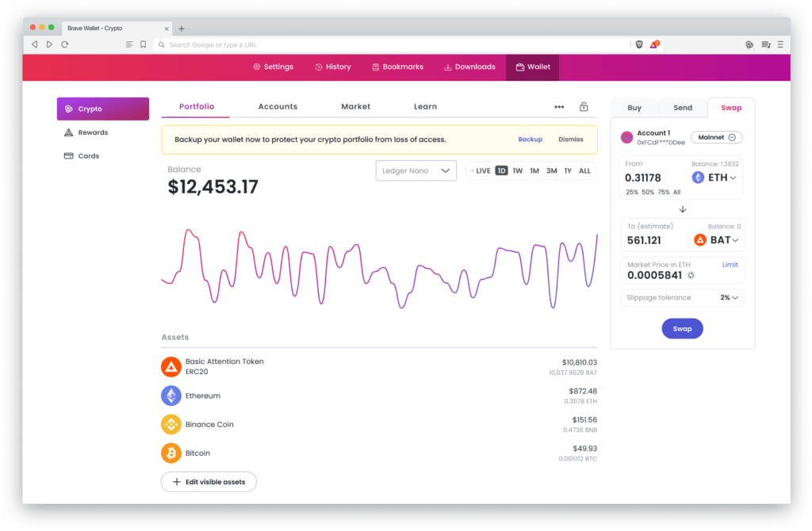Click Backup link in the warning banner

click(x=530, y=139)
